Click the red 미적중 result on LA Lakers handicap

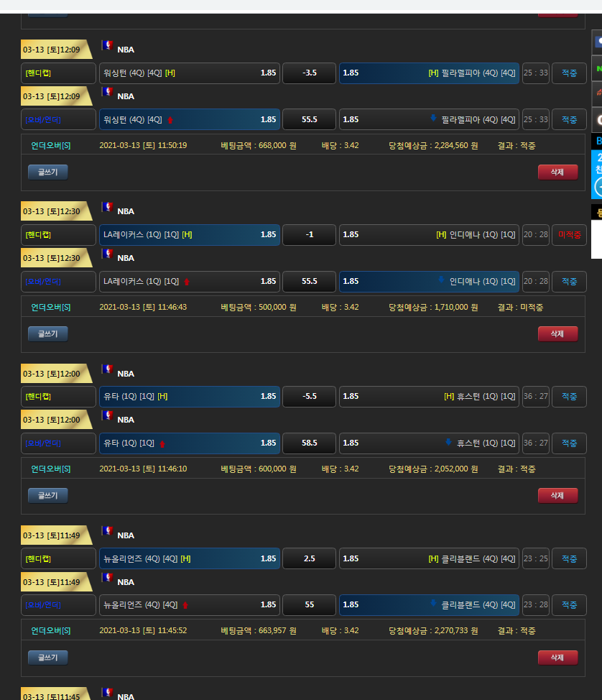[x=569, y=235]
